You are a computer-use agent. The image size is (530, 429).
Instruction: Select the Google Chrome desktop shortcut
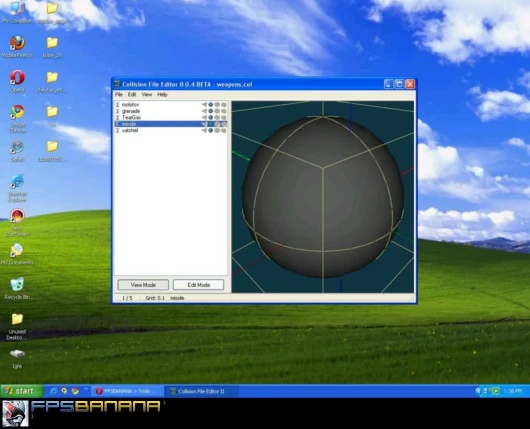point(17,119)
